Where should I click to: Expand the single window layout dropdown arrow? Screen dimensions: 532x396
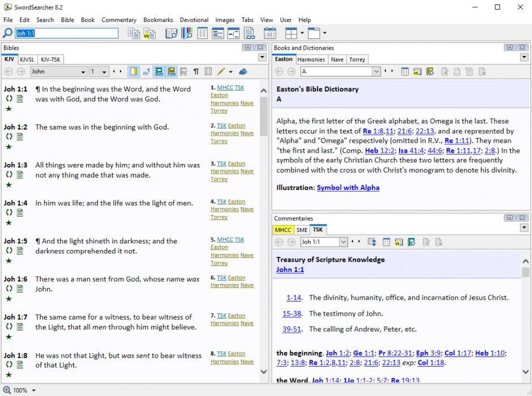point(324,33)
